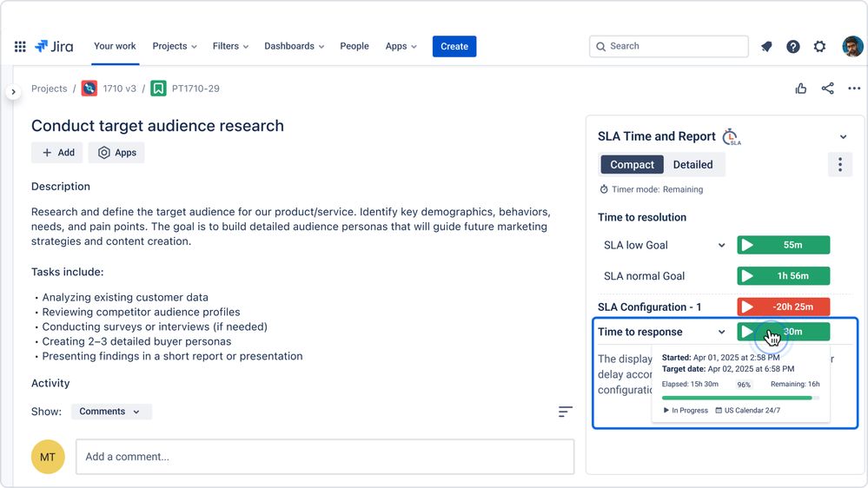Expand the left sidebar arrow
Screen dimensions: 868x488
click(x=13, y=92)
